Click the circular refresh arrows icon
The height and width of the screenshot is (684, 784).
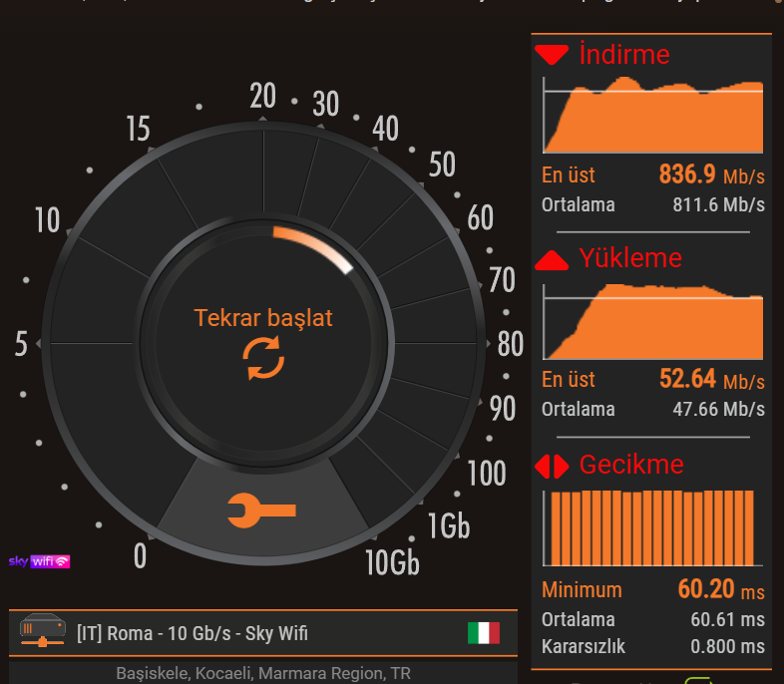(263, 358)
